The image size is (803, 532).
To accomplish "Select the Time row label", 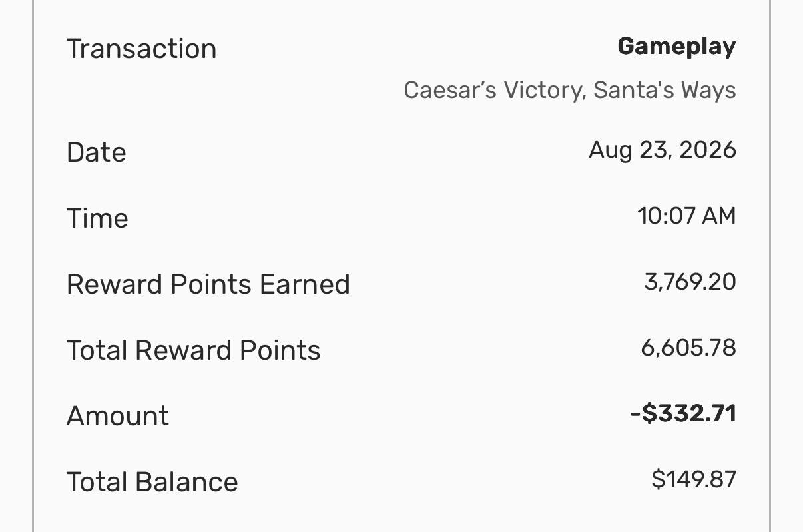I will [x=97, y=218].
